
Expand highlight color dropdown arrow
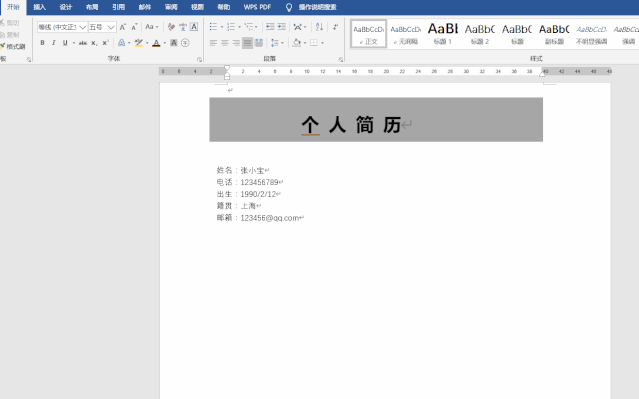click(x=147, y=43)
